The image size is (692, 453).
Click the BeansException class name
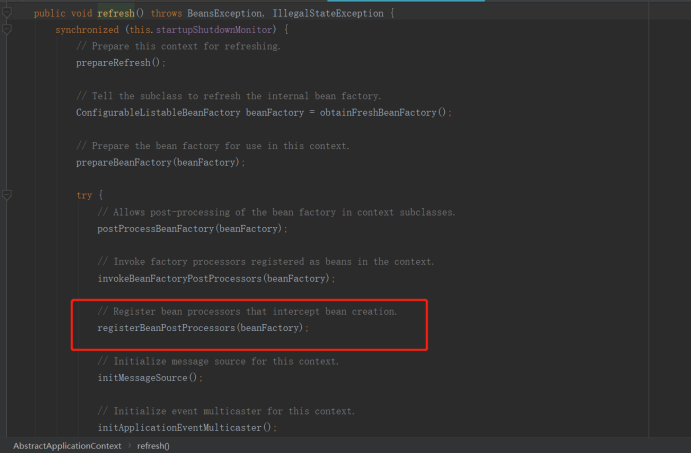[x=224, y=13]
